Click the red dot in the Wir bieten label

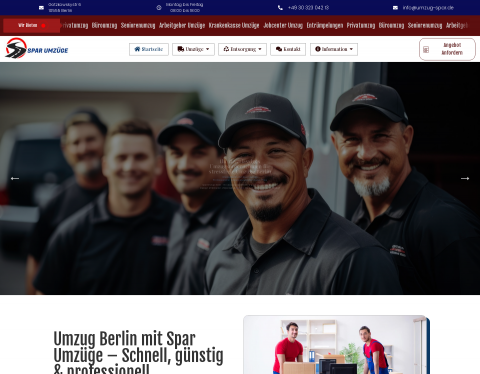click(x=43, y=26)
